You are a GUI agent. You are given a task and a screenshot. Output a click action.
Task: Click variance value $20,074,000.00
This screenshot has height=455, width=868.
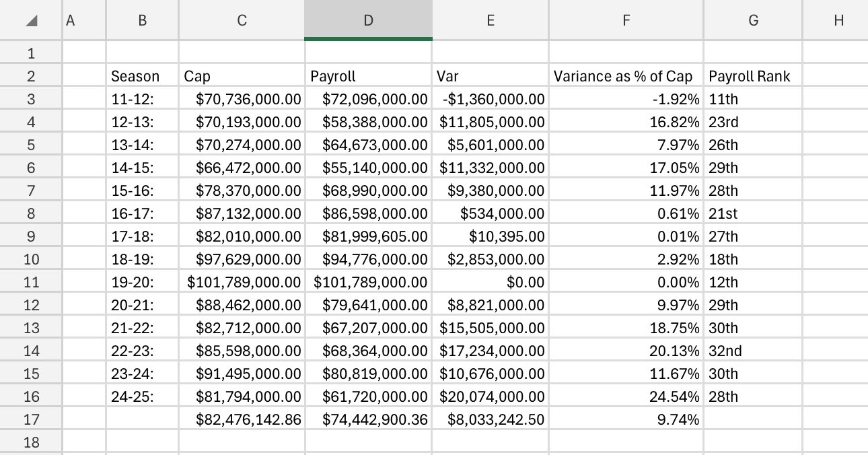490,396
